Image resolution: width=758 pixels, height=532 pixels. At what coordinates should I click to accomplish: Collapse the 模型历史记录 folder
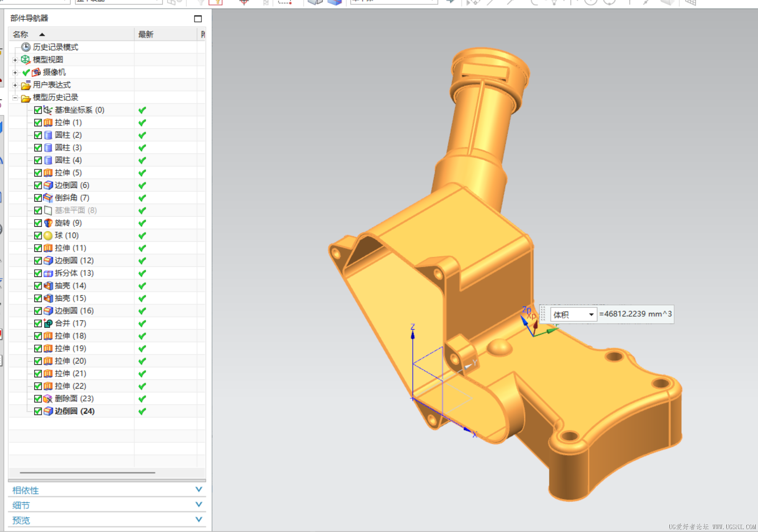coord(15,97)
